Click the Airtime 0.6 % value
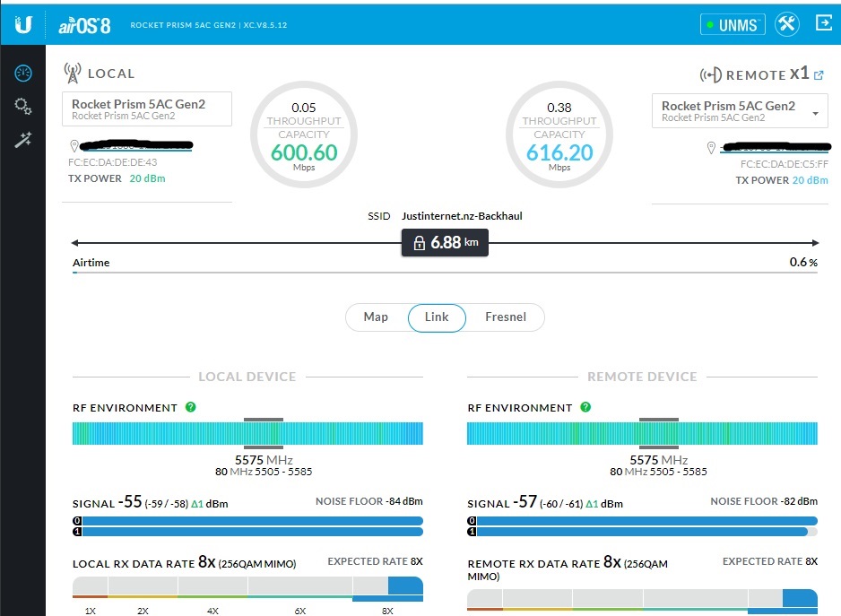Viewport: 841px width, 616px height. (x=803, y=263)
